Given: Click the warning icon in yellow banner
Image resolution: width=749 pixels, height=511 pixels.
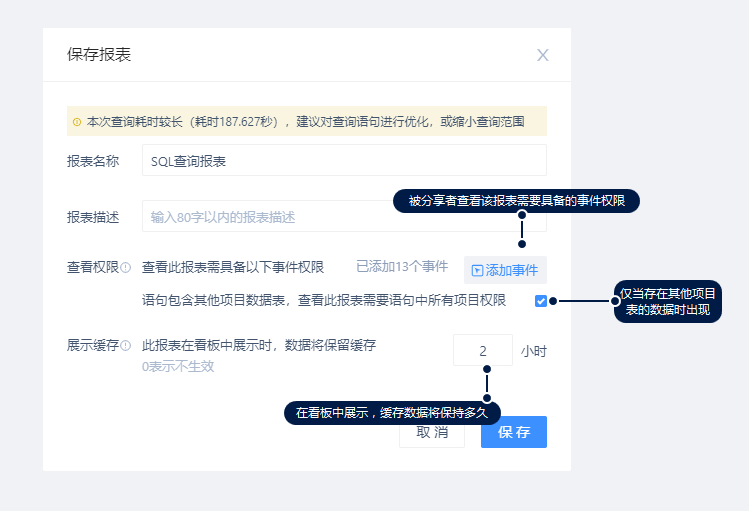Looking at the screenshot, I should 77,122.
